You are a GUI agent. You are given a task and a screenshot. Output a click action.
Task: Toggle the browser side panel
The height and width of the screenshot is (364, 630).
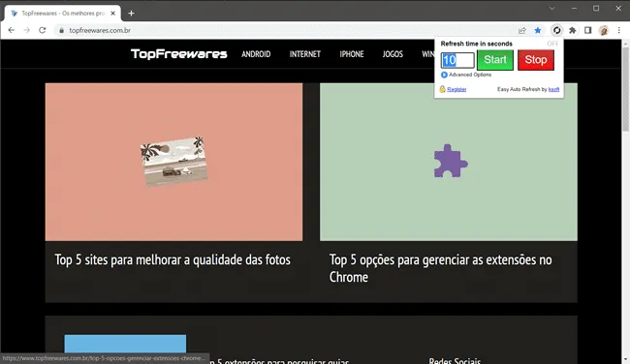point(587,31)
